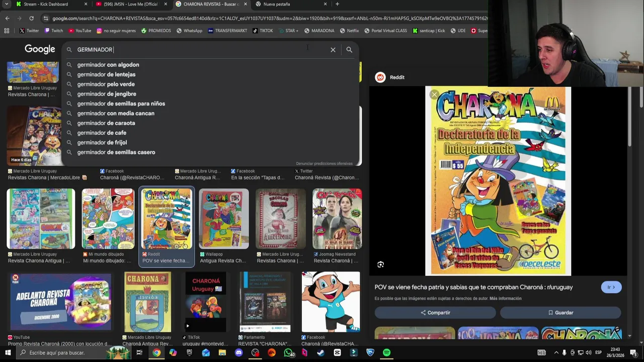Open the Twitch bookmark
Image resolution: width=644 pixels, height=362 pixels.
click(54, 31)
